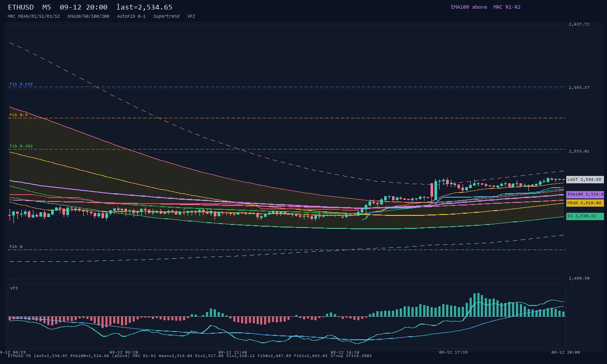Click the "Fib 0.382" level label

click(x=21, y=146)
